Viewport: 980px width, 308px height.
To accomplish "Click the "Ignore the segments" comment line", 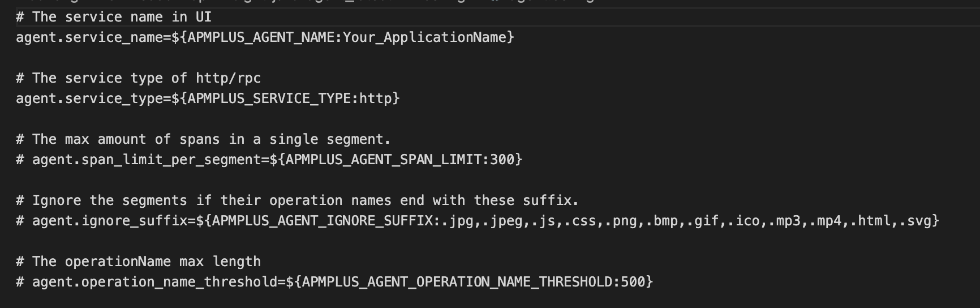I will 297,200.
